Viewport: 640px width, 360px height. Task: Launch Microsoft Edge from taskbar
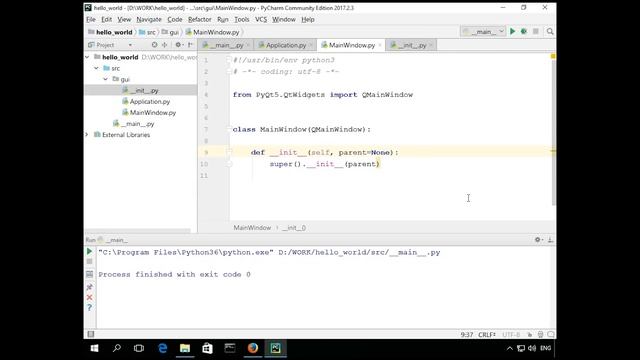pyautogui.click(x=162, y=348)
